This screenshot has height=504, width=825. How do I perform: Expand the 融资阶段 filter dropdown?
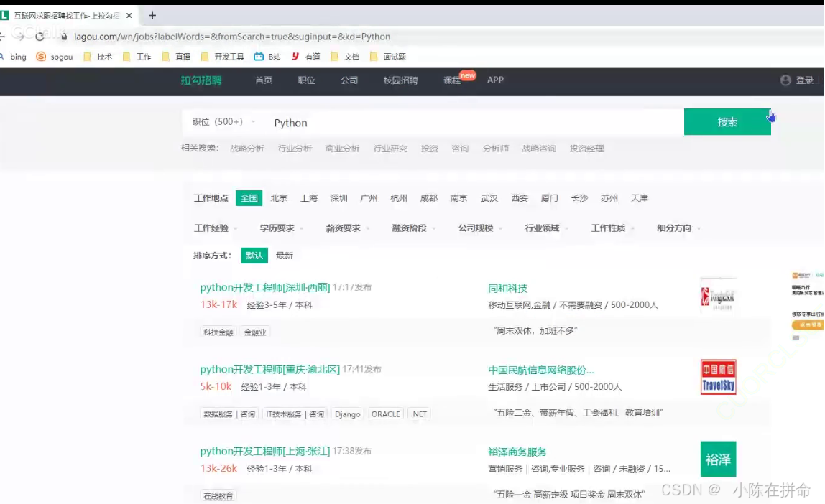414,228
